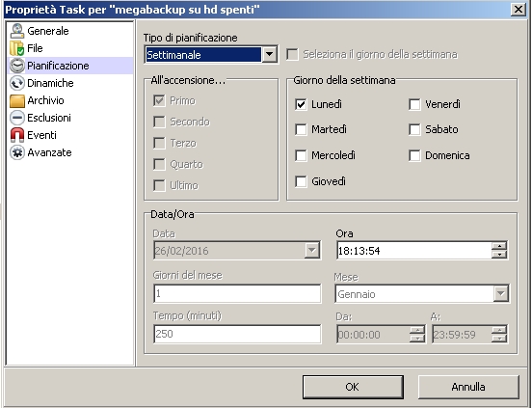Select the Archivio box icon
The height and width of the screenshot is (408, 532).
pyautogui.click(x=17, y=100)
